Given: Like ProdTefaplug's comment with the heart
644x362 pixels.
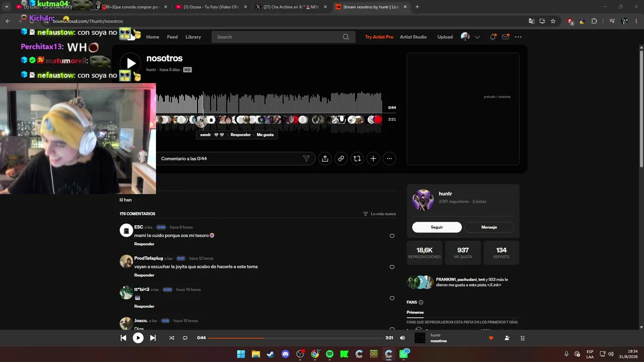Looking at the screenshot, I should pos(392,267).
